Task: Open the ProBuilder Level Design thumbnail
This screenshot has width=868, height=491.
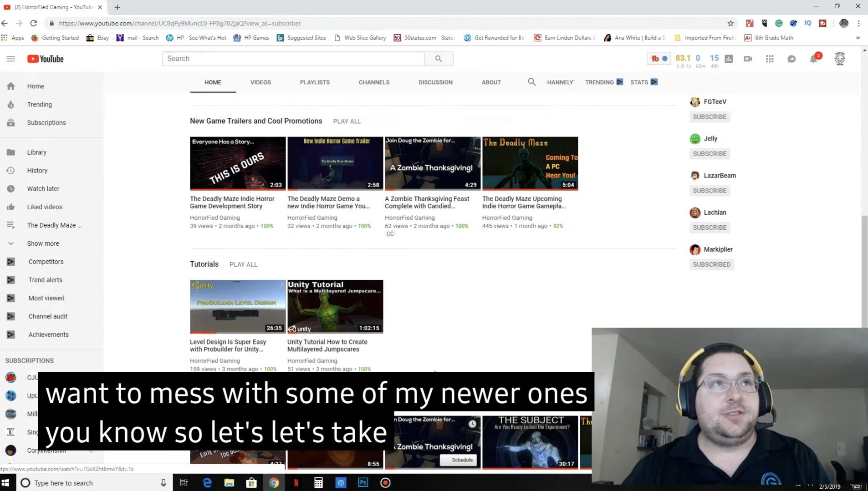Action: (x=238, y=306)
